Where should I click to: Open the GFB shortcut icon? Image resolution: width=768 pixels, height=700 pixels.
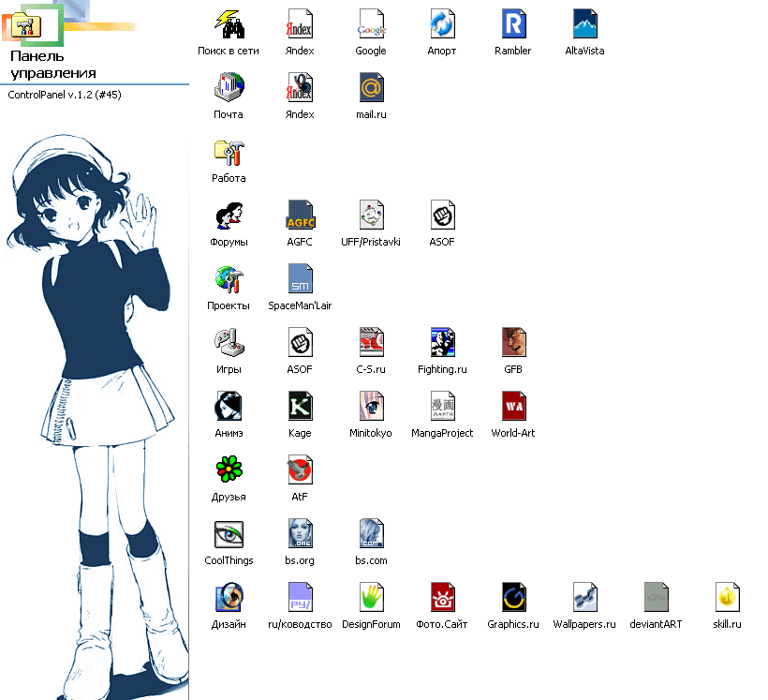[x=513, y=343]
